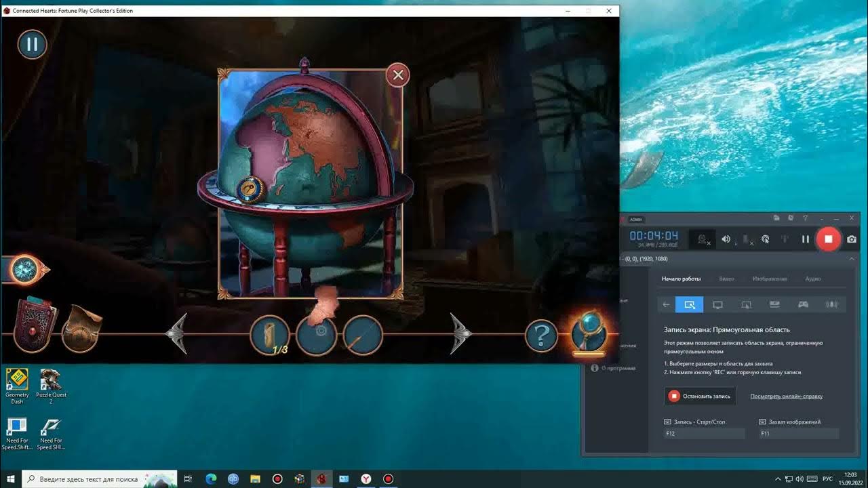This screenshot has width=868, height=488.
Task: Switch to the Изображения tab
Action: coord(770,279)
